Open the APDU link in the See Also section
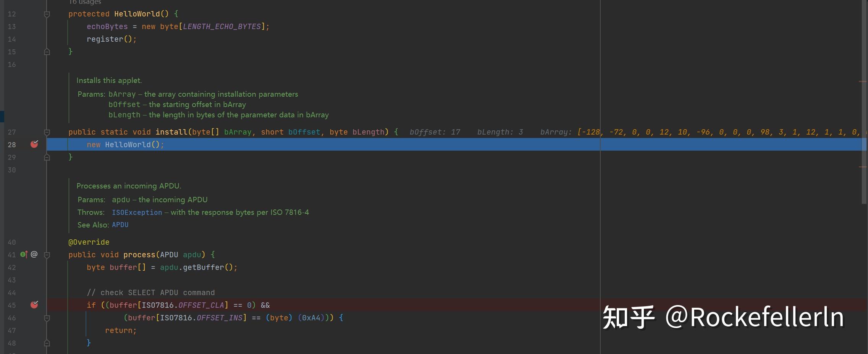This screenshot has width=868, height=354. pyautogui.click(x=120, y=225)
